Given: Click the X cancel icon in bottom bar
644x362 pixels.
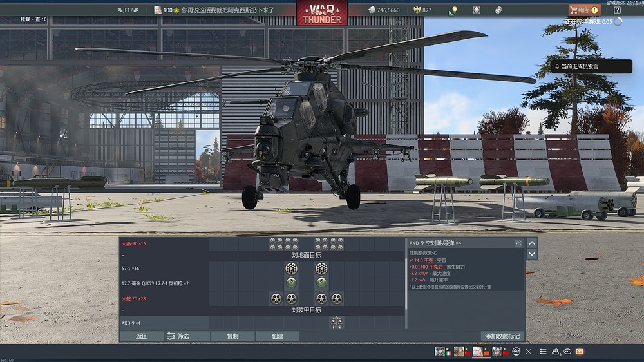Looking at the screenshot, I should [x=529, y=351].
